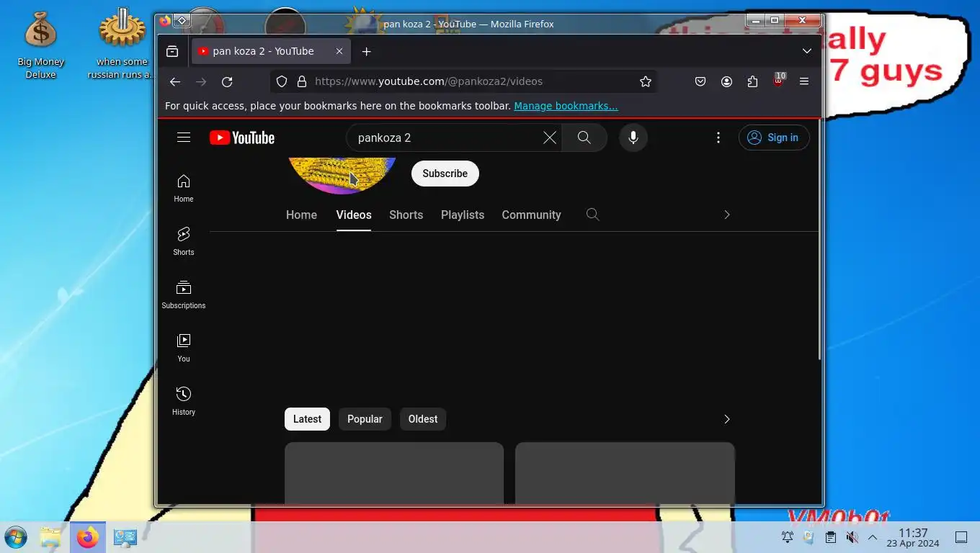The height and width of the screenshot is (553, 980).
Task: Show hidden system tray icons
Action: pyautogui.click(x=873, y=537)
